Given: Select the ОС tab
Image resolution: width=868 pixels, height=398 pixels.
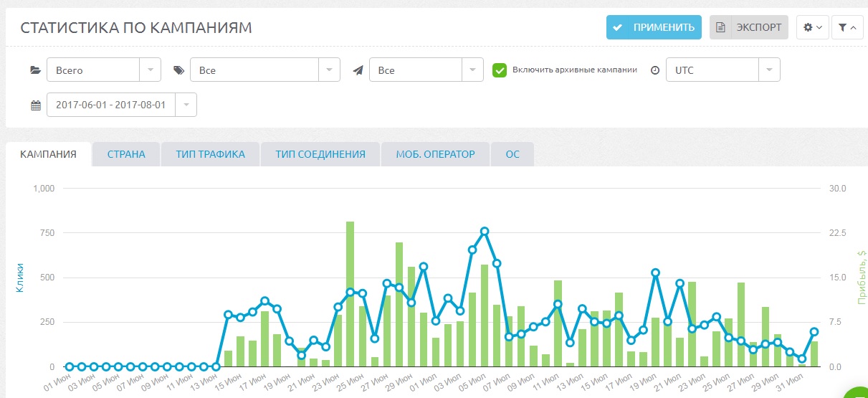Looking at the screenshot, I should click(512, 154).
